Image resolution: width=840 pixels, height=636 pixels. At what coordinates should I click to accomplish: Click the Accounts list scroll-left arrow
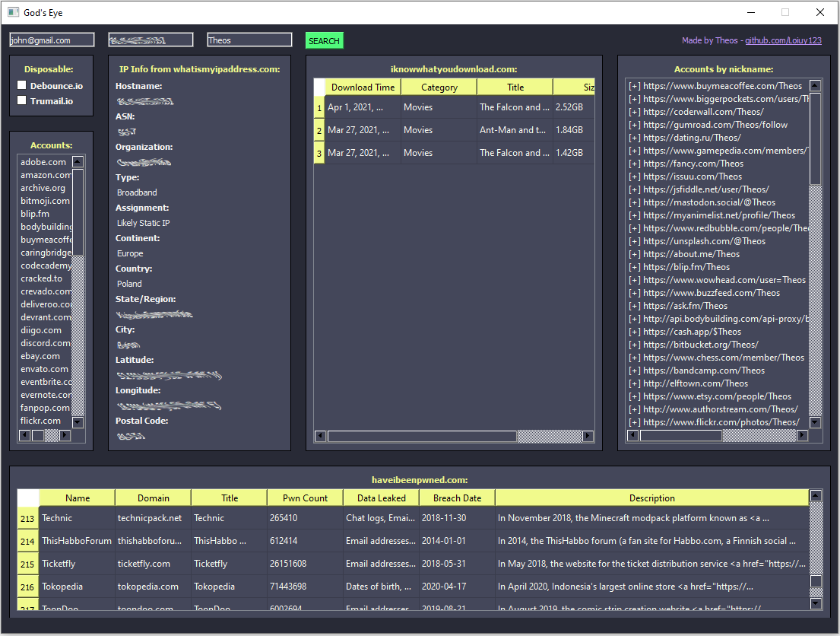[24, 435]
